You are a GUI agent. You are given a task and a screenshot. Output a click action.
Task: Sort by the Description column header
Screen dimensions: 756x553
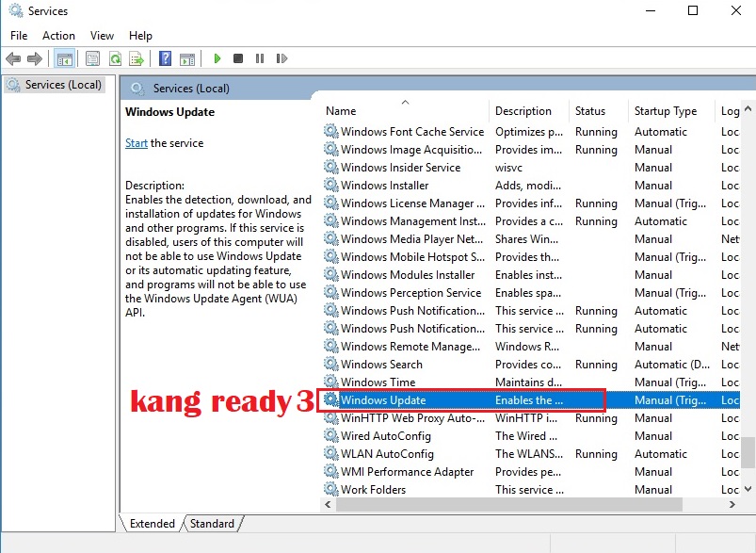(529, 111)
